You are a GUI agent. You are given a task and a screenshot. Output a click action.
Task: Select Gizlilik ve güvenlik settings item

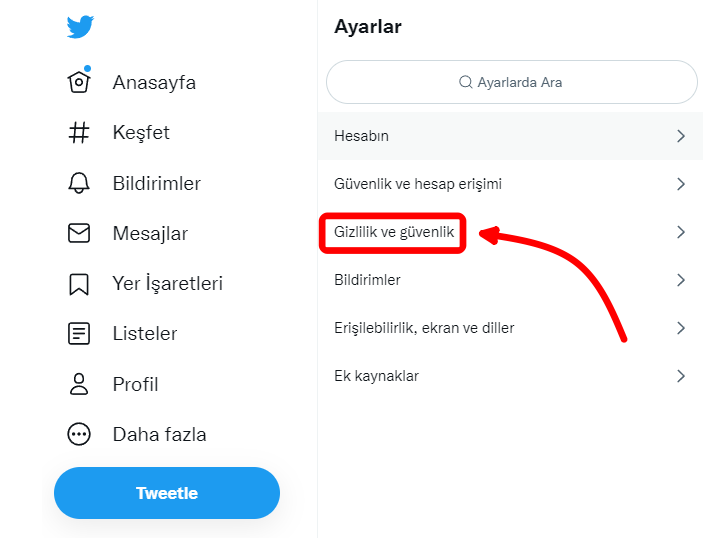click(x=394, y=232)
